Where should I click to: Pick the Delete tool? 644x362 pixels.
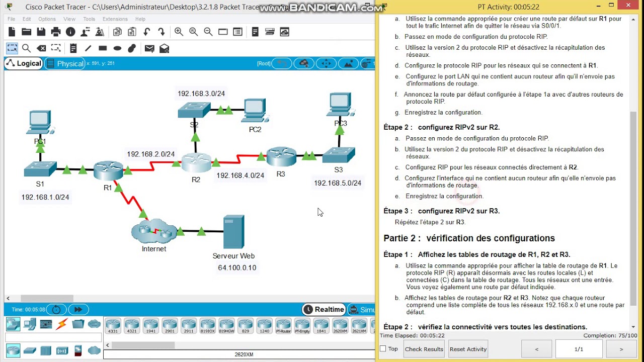tap(41, 48)
